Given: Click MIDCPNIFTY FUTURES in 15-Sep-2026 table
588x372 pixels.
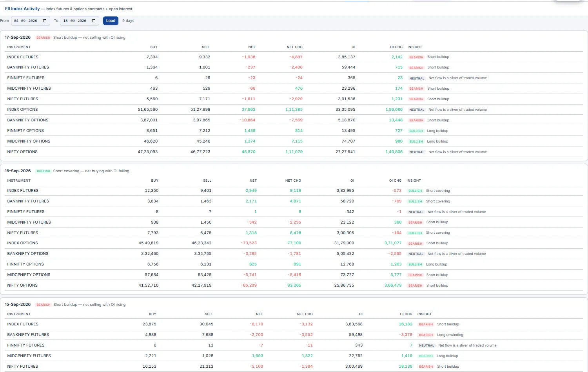Looking at the screenshot, I should 29,356.
